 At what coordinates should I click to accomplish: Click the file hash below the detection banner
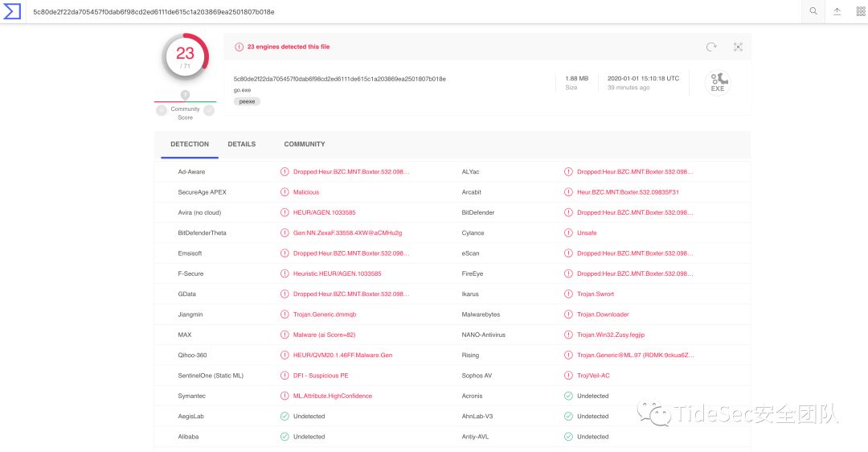[339, 79]
